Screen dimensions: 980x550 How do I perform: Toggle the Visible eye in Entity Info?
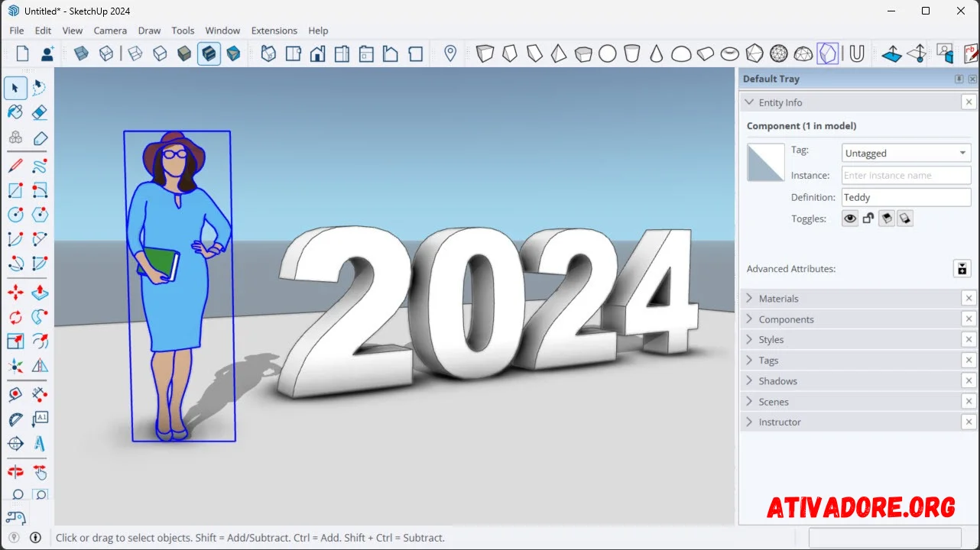point(850,218)
